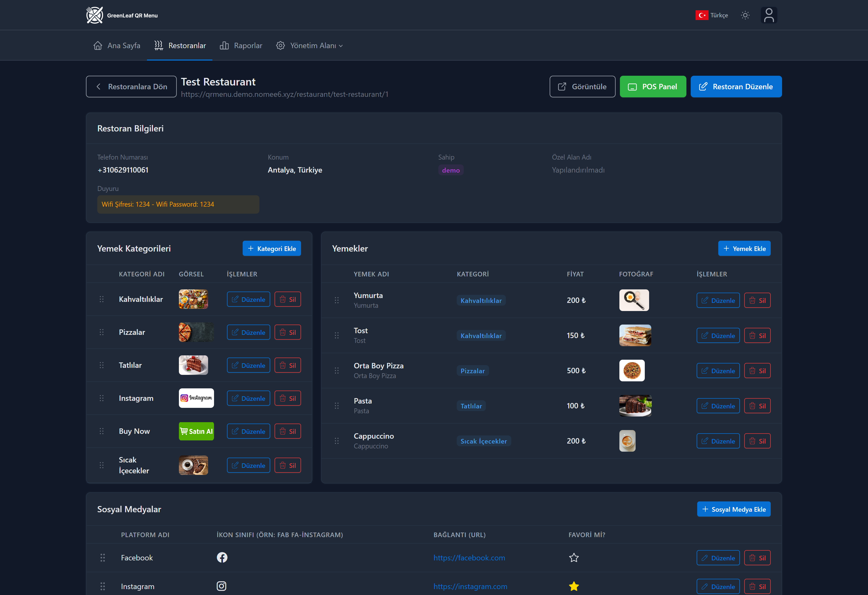This screenshot has width=868, height=595.
Task: Add a dish with Yemek Ekle
Action: pos(744,249)
